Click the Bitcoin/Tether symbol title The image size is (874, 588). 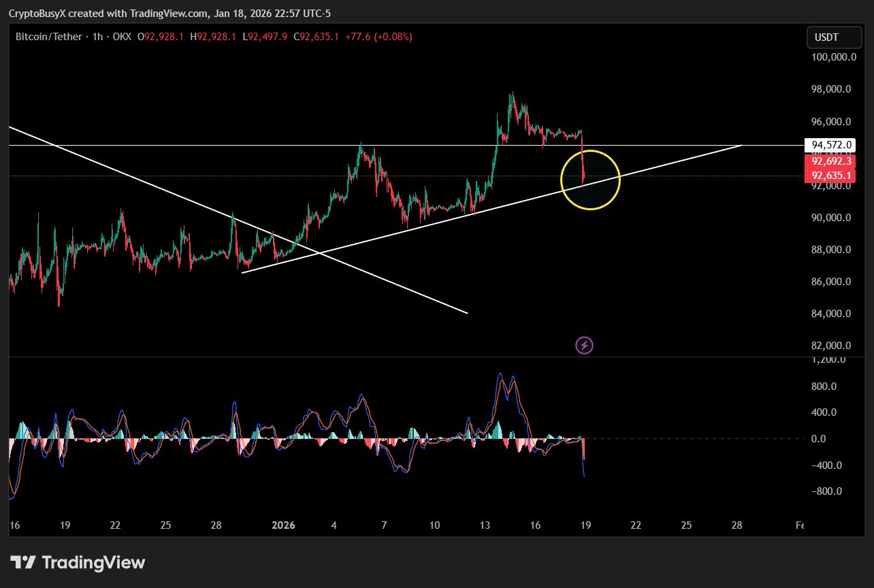49,37
